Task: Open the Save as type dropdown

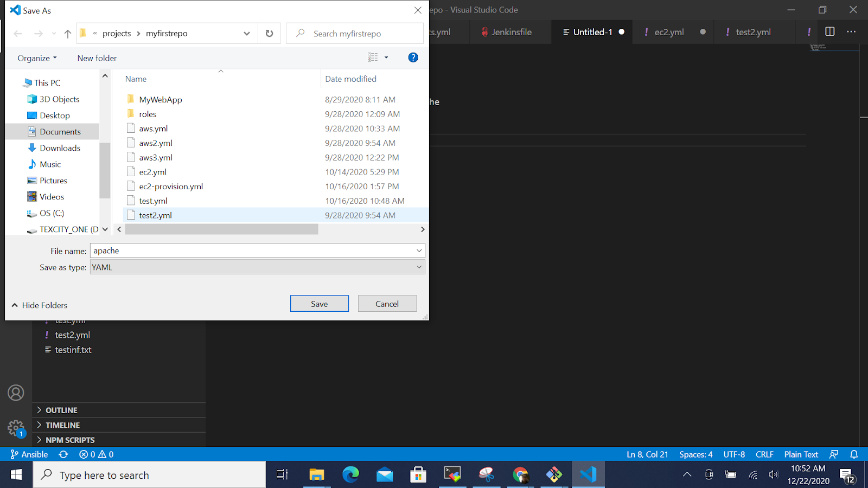Action: point(257,267)
